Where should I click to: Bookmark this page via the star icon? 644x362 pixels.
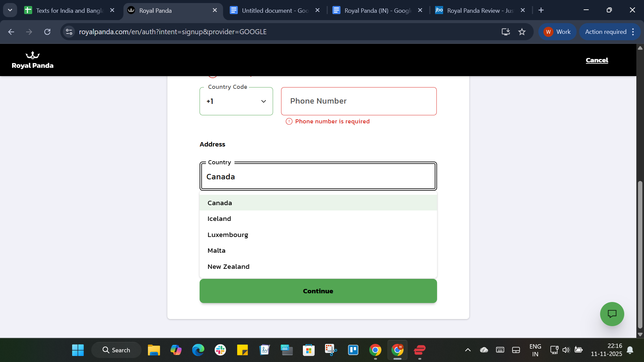tap(522, 32)
